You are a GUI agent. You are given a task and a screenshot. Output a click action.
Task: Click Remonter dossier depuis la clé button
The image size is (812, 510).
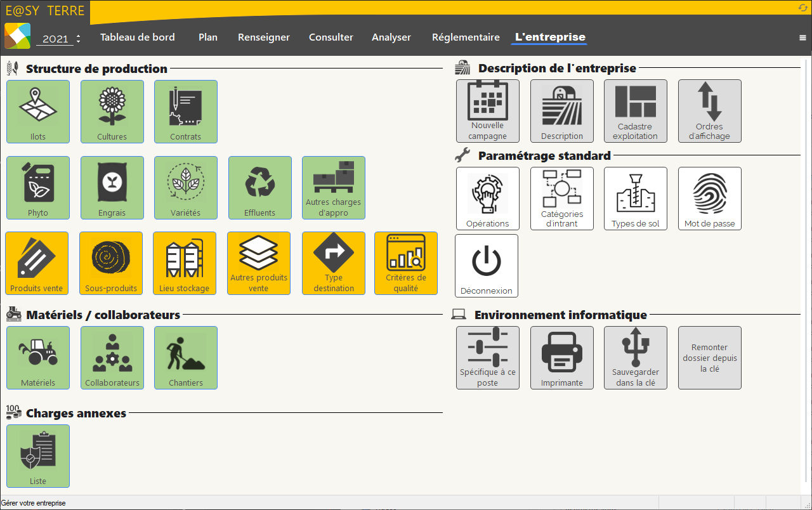(x=709, y=358)
